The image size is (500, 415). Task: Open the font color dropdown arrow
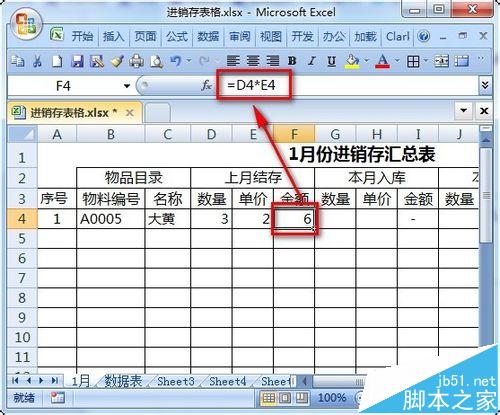pyautogui.click(x=397, y=61)
